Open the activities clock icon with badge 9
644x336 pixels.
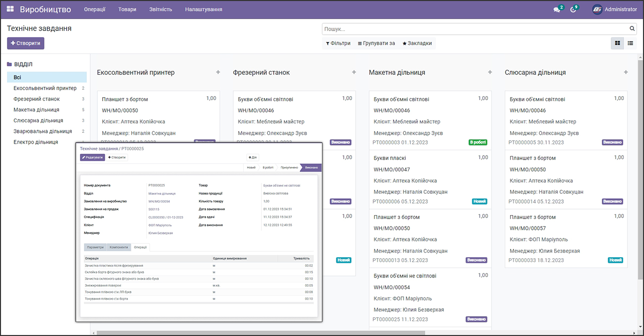pos(574,9)
